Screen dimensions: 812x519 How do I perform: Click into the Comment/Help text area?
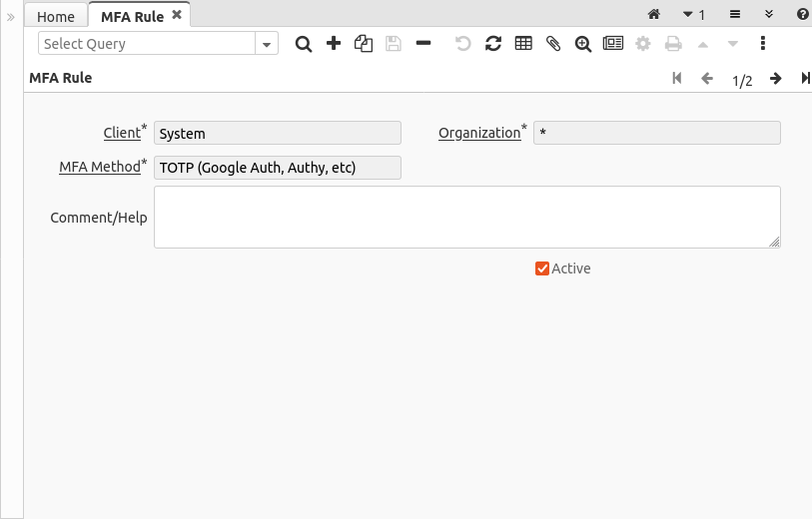point(466,217)
